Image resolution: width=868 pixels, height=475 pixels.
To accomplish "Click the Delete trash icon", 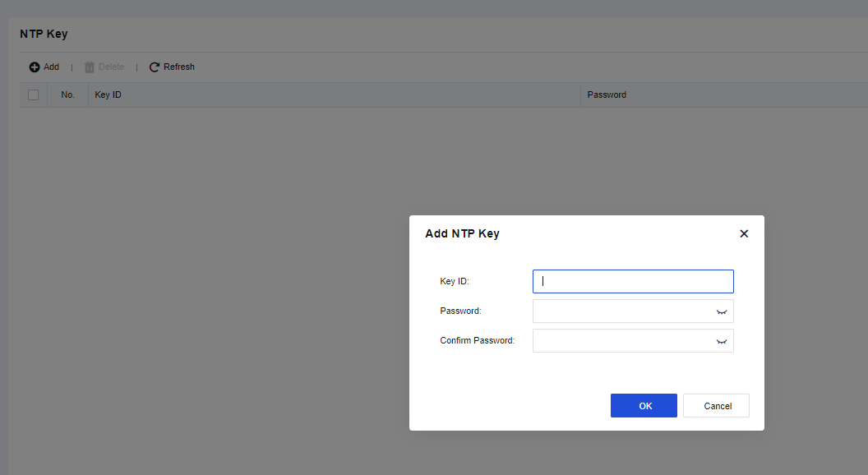I will tap(90, 67).
